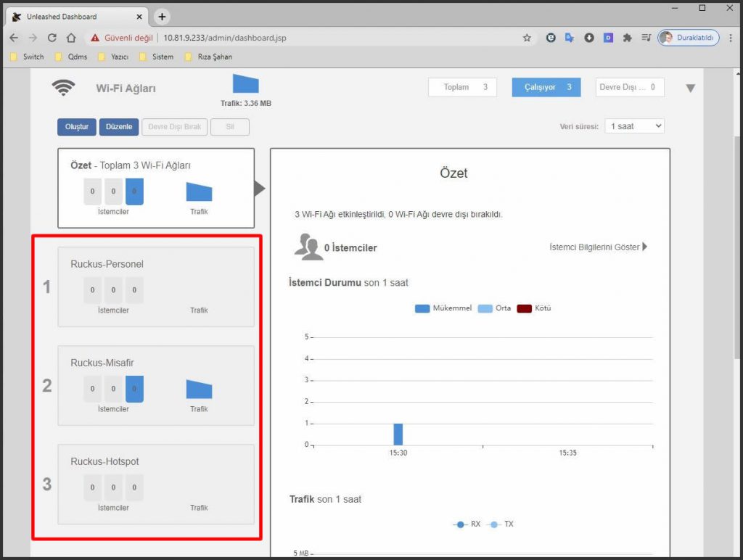Click the browser back arrow
This screenshot has width=743, height=560.
tap(14, 38)
